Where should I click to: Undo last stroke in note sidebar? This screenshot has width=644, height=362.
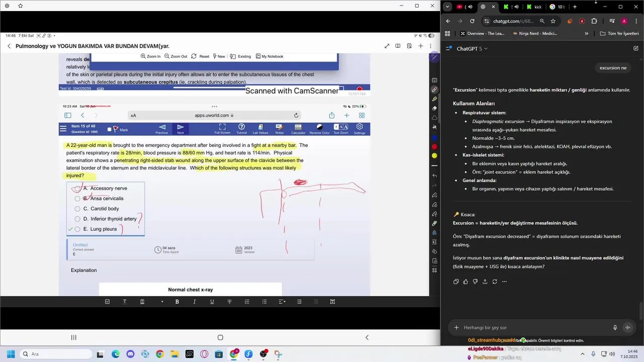435,175
